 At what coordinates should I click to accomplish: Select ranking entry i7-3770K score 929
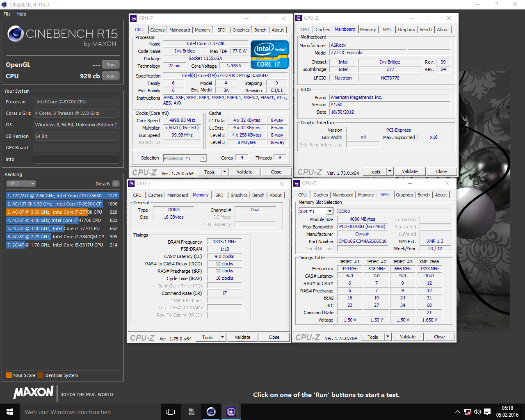[x=62, y=212]
